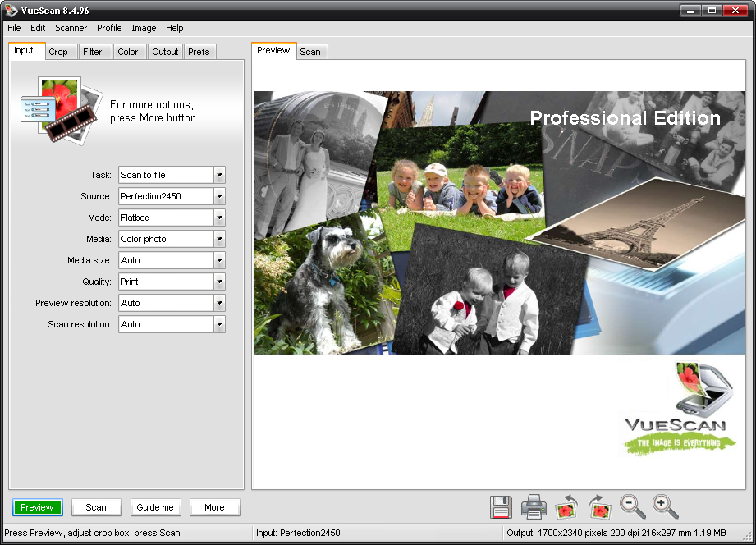The height and width of the screenshot is (545, 756).
Task: Switch to the Filter tab
Action: tap(95, 52)
